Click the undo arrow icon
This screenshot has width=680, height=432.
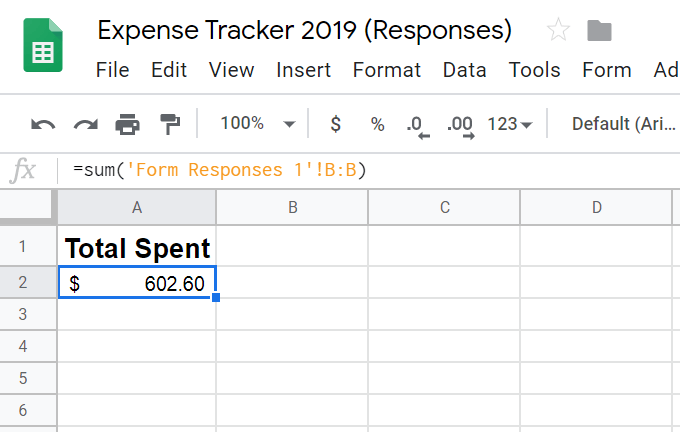tap(43, 125)
